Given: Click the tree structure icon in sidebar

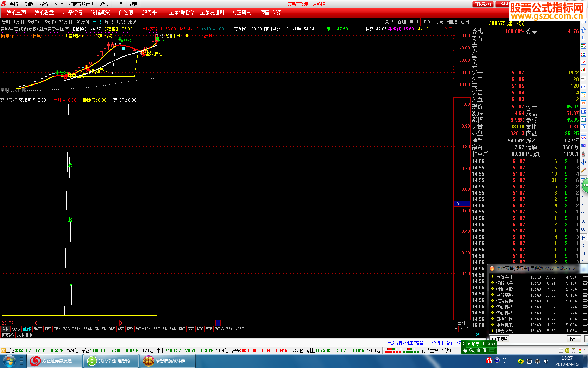Looking at the screenshot, I should tap(583, 95).
